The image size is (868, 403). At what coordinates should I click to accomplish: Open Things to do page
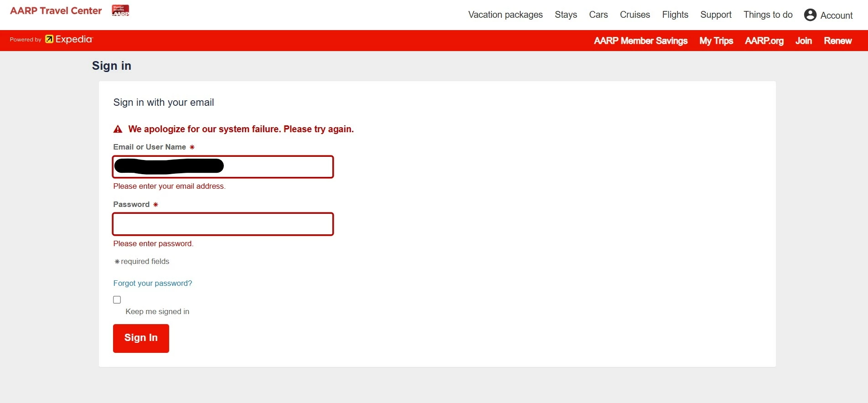[768, 15]
